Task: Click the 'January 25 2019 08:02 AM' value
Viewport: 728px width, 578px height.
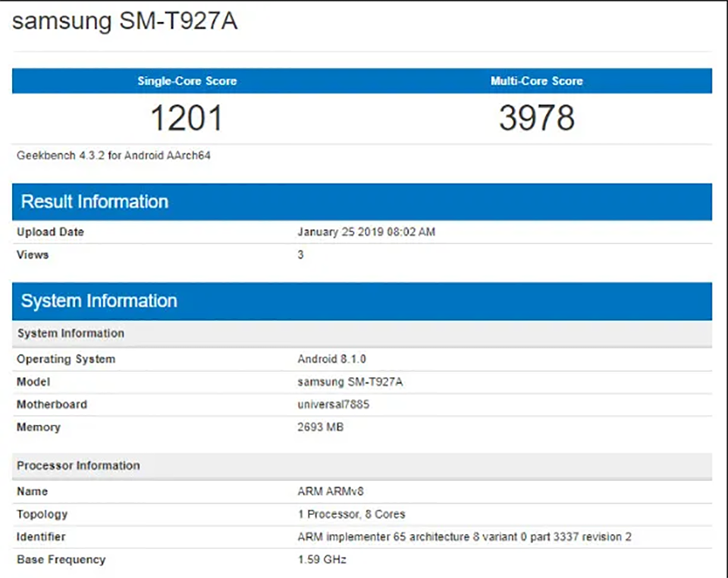Action: (366, 231)
